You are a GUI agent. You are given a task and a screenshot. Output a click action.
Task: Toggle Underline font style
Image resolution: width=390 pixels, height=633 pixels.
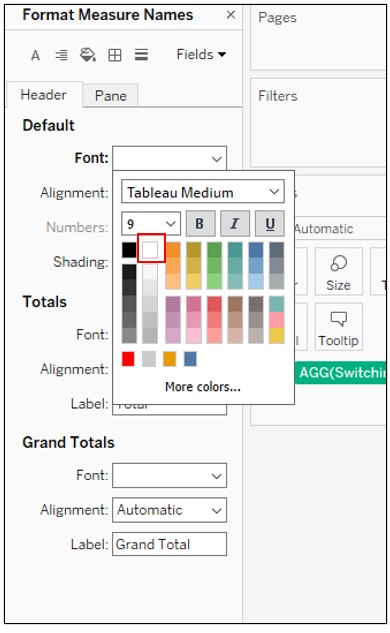[270, 223]
